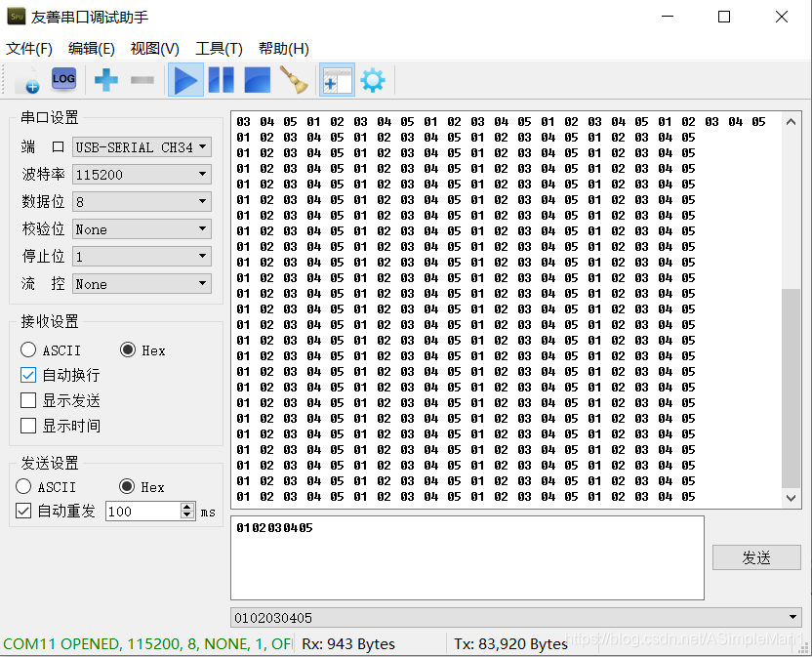Image resolution: width=812 pixels, height=657 pixels.
Task: Maximize the 友善串口调试助手 window
Action: click(724, 17)
